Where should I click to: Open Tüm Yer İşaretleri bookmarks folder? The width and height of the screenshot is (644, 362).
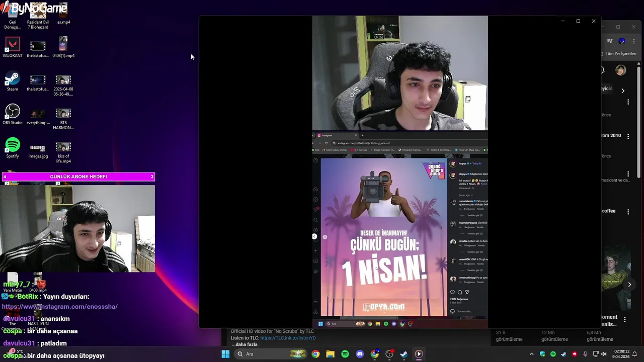[x=621, y=53]
